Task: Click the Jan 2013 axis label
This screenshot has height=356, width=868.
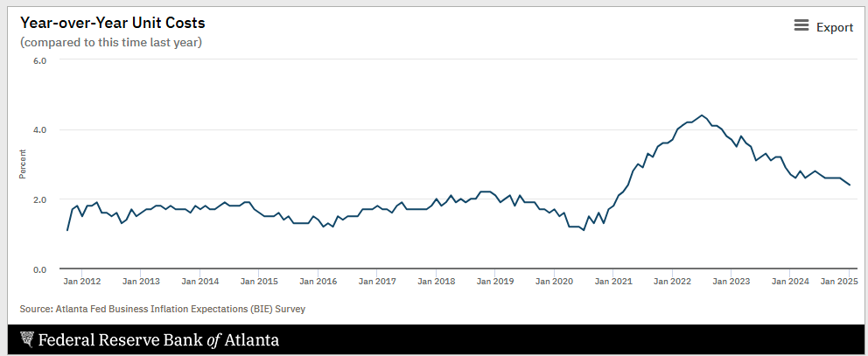Action: 141,282
